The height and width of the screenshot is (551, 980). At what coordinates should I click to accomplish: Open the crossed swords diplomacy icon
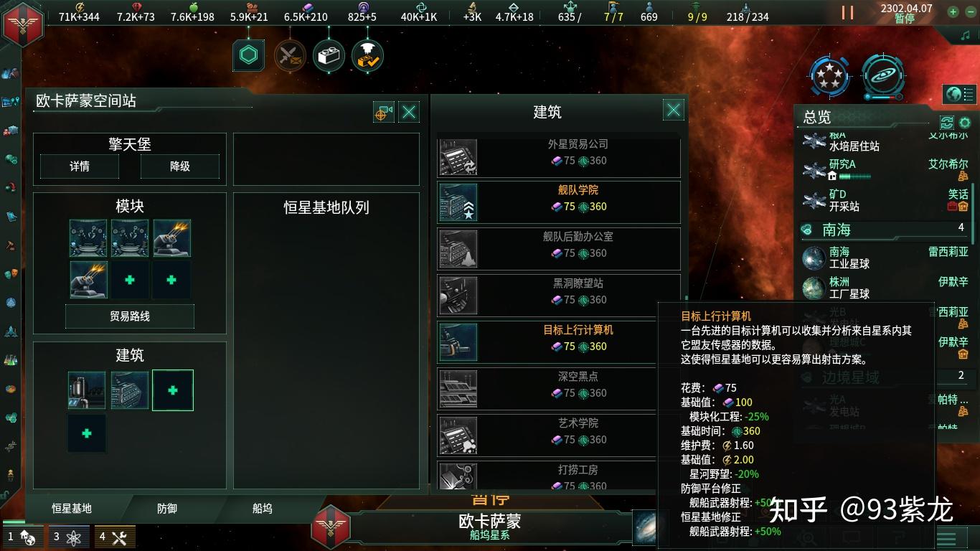click(290, 56)
